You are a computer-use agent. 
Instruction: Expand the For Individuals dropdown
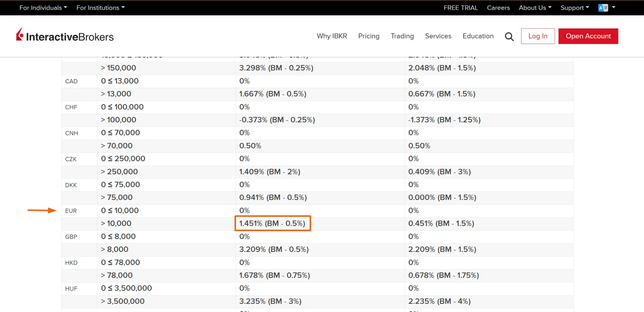[x=43, y=8]
